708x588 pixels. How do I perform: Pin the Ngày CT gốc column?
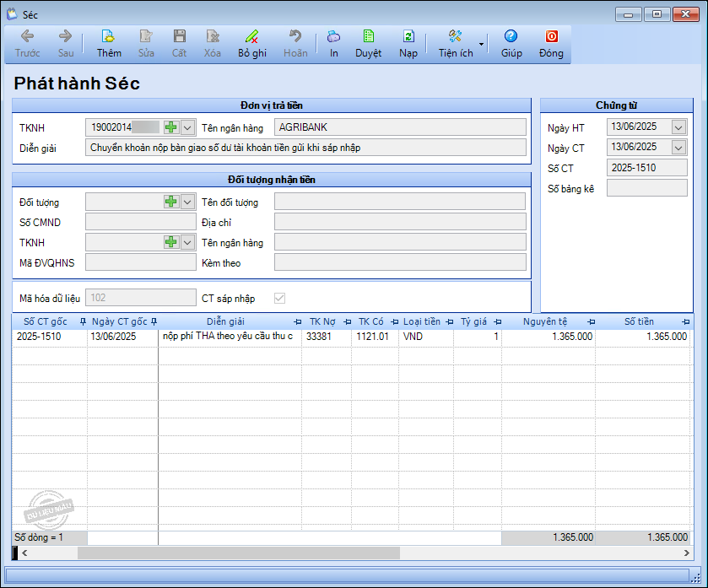tap(154, 321)
